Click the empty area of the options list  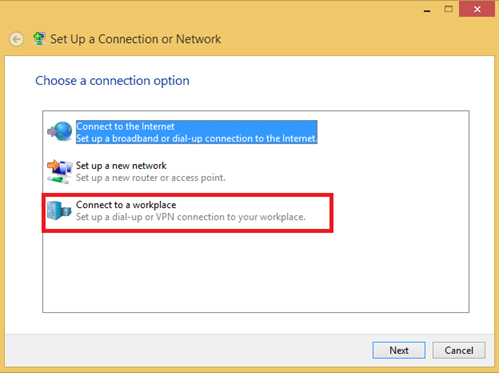(x=256, y=273)
